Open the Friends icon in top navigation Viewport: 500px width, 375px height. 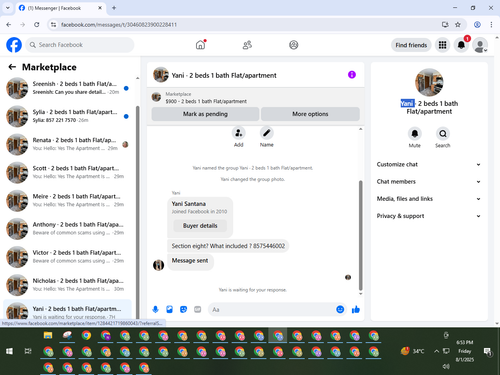(x=247, y=45)
